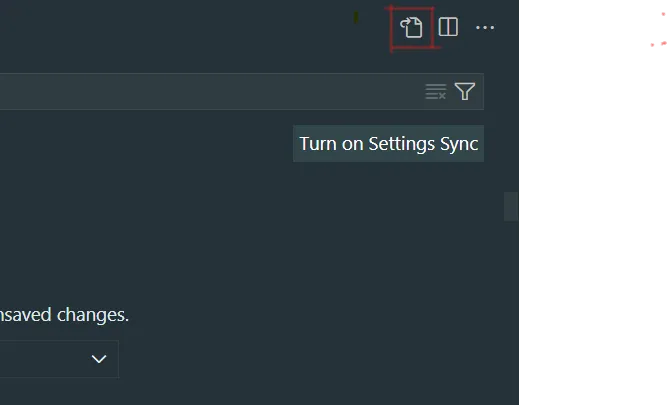Click the Split Editor Right icon
Screen dimensions: 668x405
tap(448, 28)
